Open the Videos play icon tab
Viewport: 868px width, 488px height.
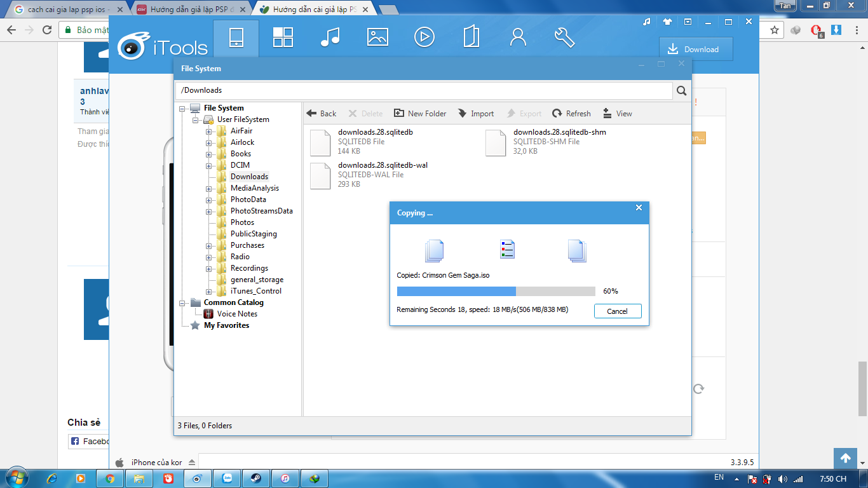point(424,37)
